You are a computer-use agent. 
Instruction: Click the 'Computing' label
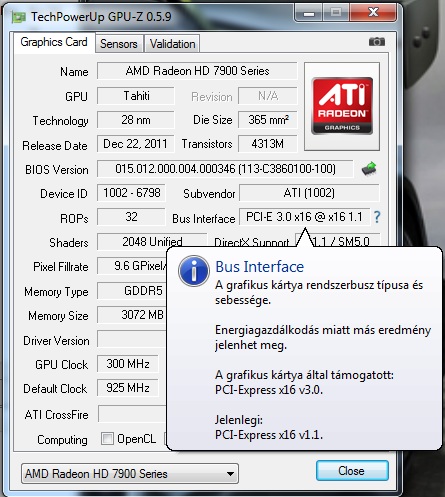(63, 440)
